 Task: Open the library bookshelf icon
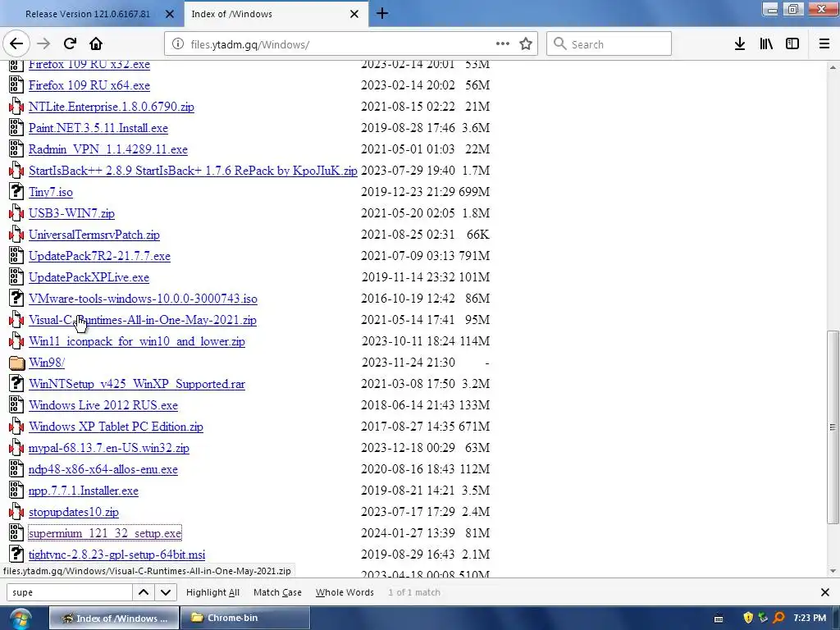tap(766, 44)
